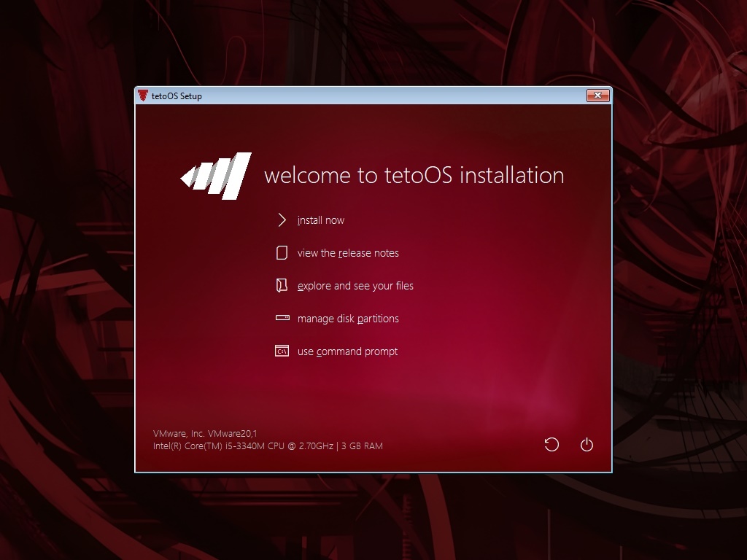
Task: Click the welcome to tetoOS installation heading
Action: pos(414,175)
